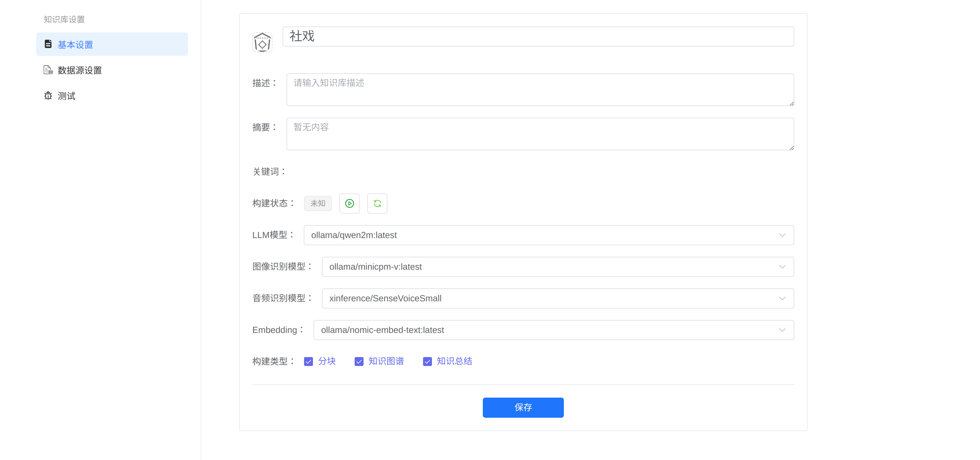Expand the Embedding model dropdown
Image resolution: width=980 pixels, height=460 pixels.
click(x=553, y=330)
